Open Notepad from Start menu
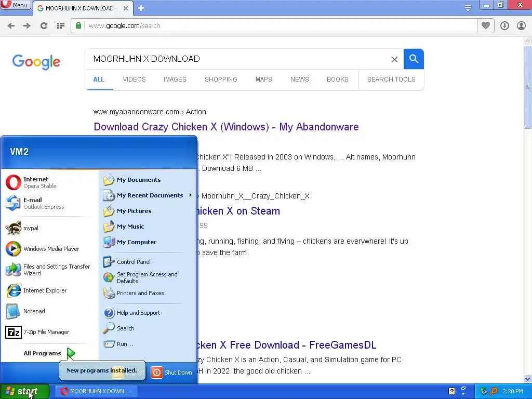This screenshot has width=532, height=399. coord(50,311)
